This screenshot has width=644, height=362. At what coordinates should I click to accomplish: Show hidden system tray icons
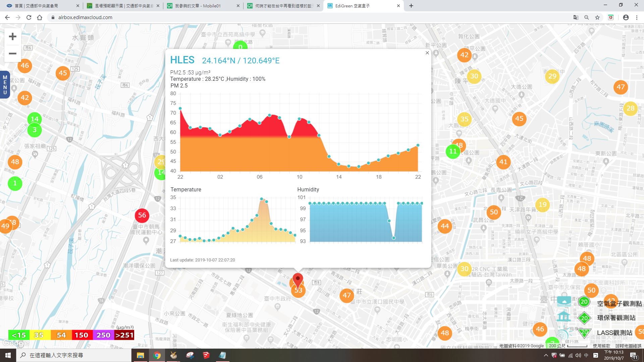[545, 355]
